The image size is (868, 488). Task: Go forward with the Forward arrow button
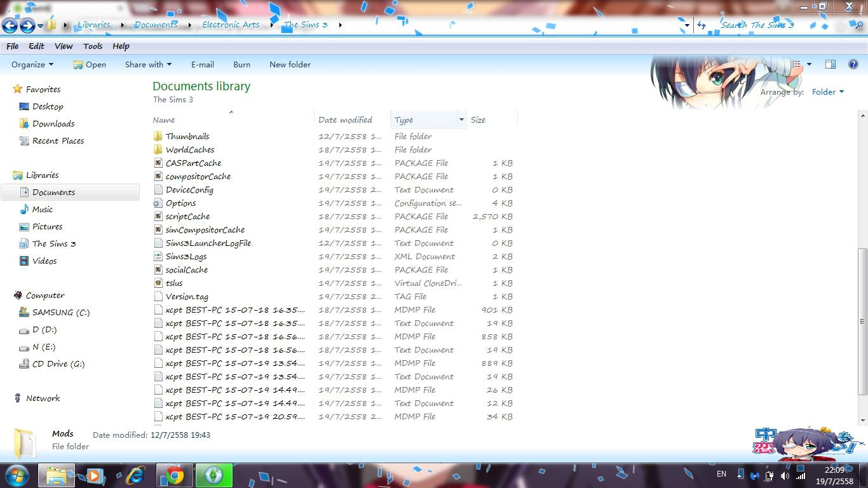pyautogui.click(x=27, y=25)
